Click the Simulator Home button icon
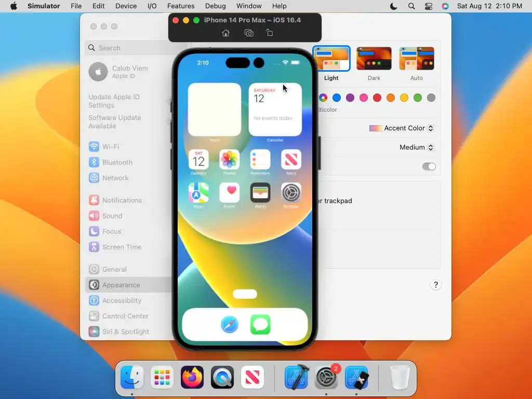 click(x=225, y=33)
